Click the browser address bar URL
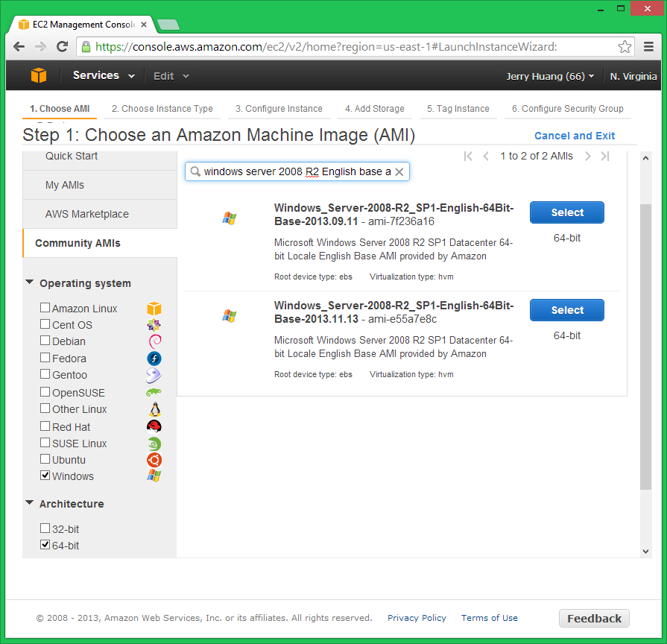This screenshot has height=644, width=667. point(326,47)
